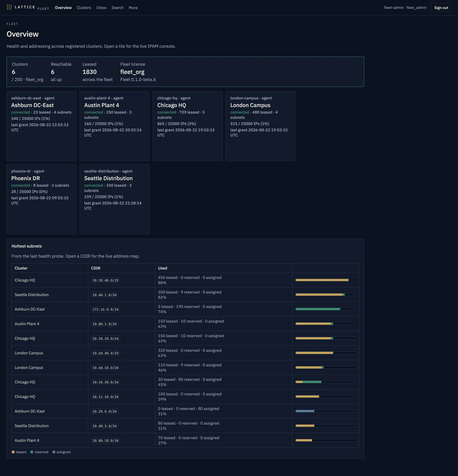Open the London Campus cluster tile
This screenshot has height=476, width=458.
(261, 126)
